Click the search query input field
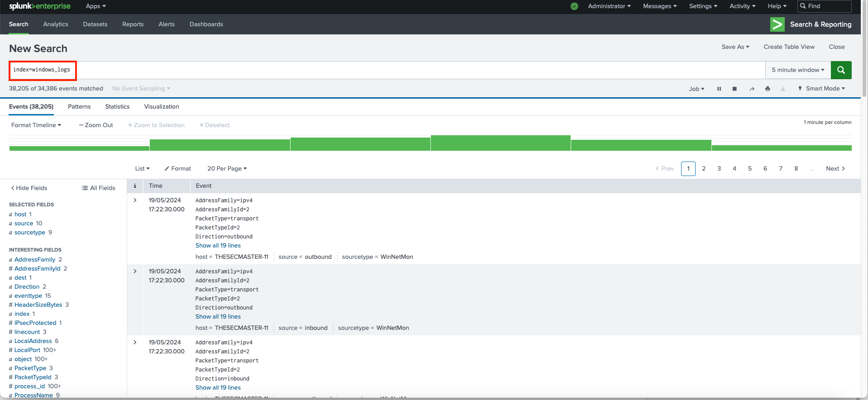This screenshot has height=400, width=868. click(x=387, y=70)
